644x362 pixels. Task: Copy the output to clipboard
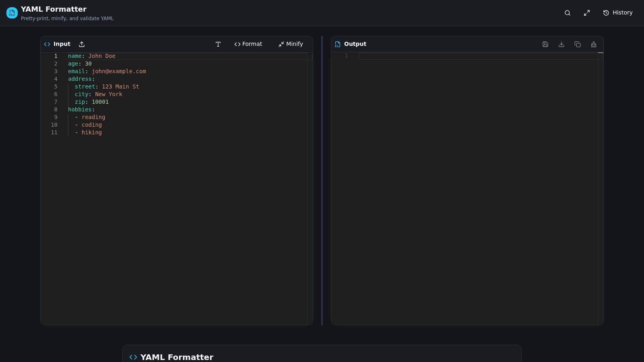tap(578, 44)
